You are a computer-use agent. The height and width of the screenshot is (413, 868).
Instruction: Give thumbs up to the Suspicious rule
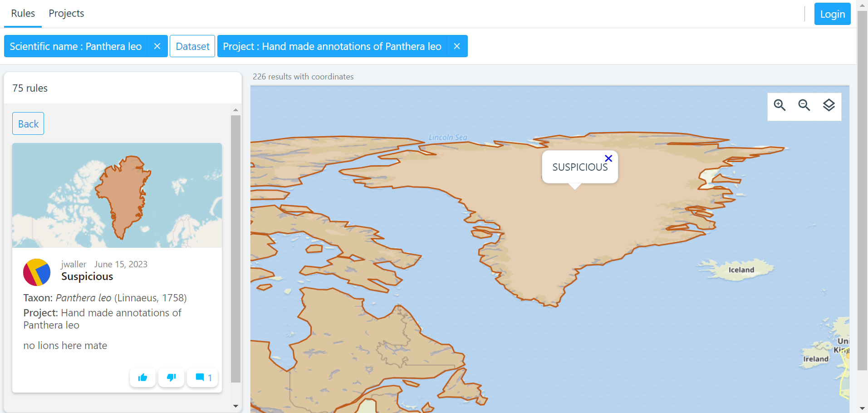click(142, 378)
